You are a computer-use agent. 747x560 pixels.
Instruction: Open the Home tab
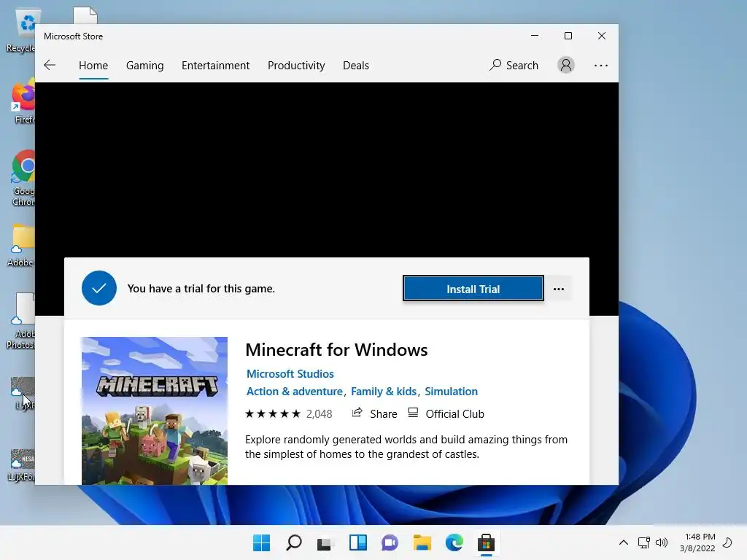[x=93, y=65]
